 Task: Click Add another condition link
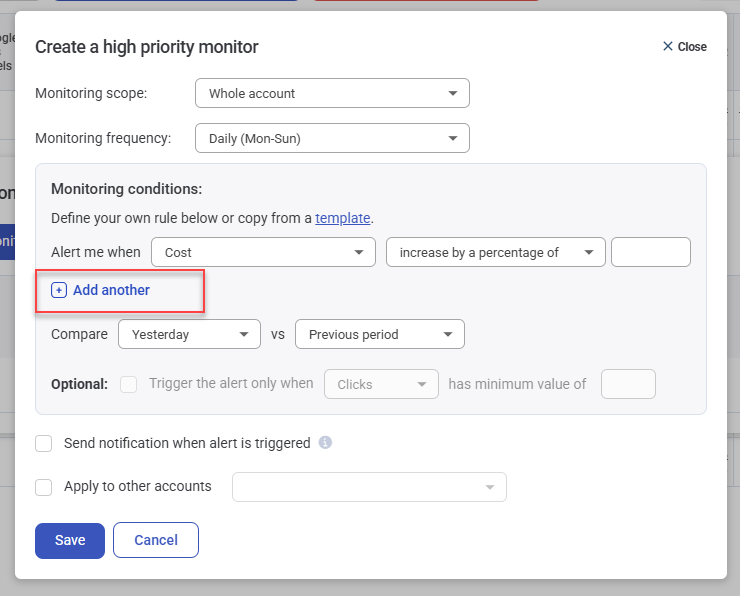(111, 290)
